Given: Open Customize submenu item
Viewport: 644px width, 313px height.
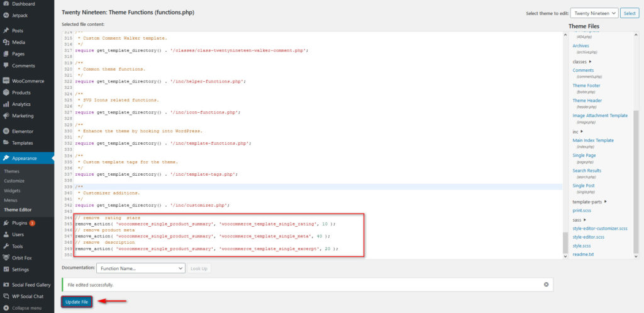Looking at the screenshot, I should tap(14, 181).
